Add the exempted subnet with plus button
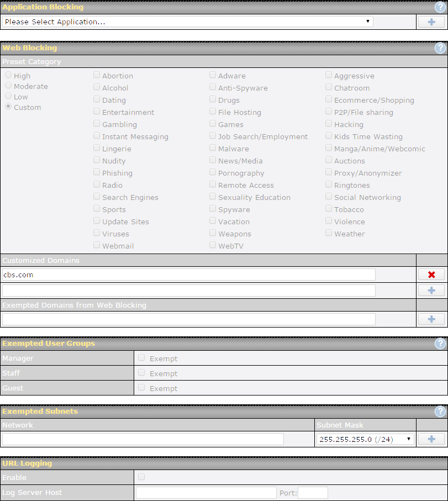 coord(431,439)
